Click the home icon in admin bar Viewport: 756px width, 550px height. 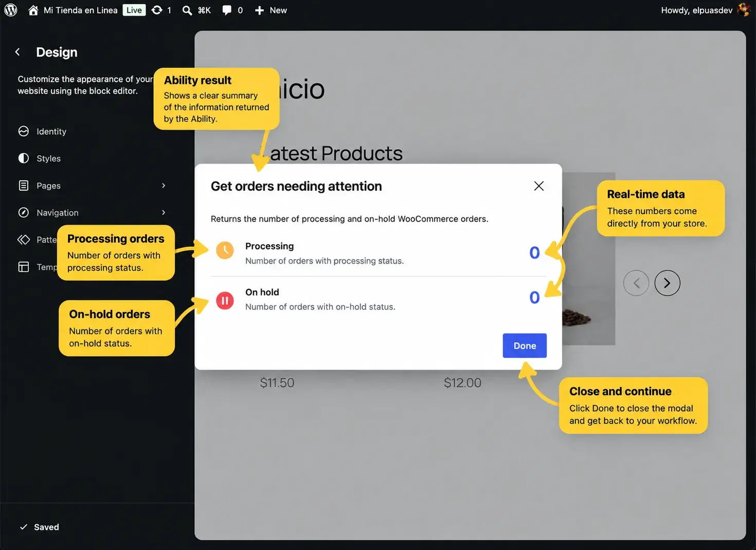point(33,10)
